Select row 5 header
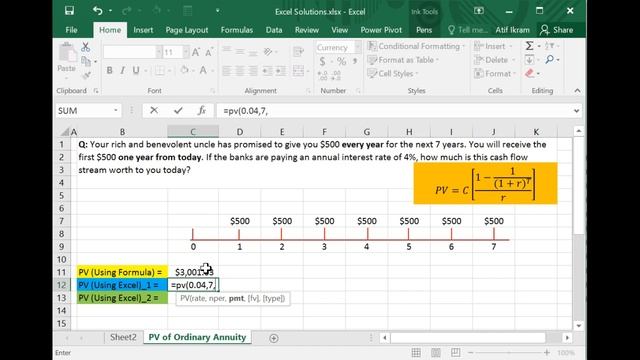640x360 pixels. 61,196
